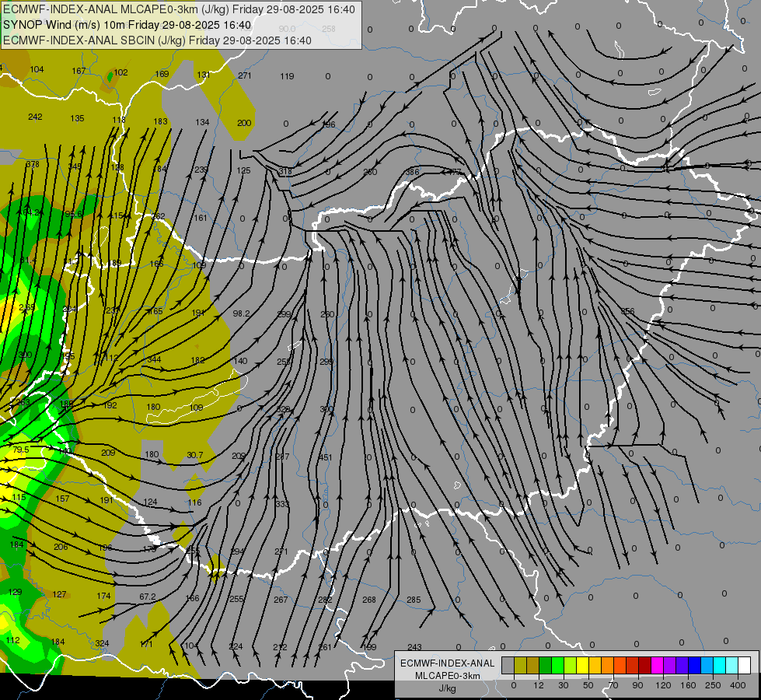
Task: Click the map value 268
Action: click(369, 600)
